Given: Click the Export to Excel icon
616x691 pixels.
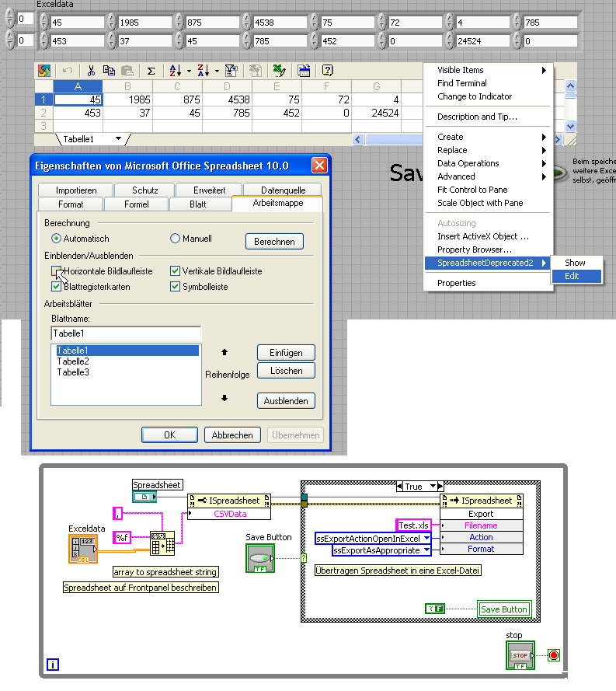Looking at the screenshot, I should [x=279, y=71].
